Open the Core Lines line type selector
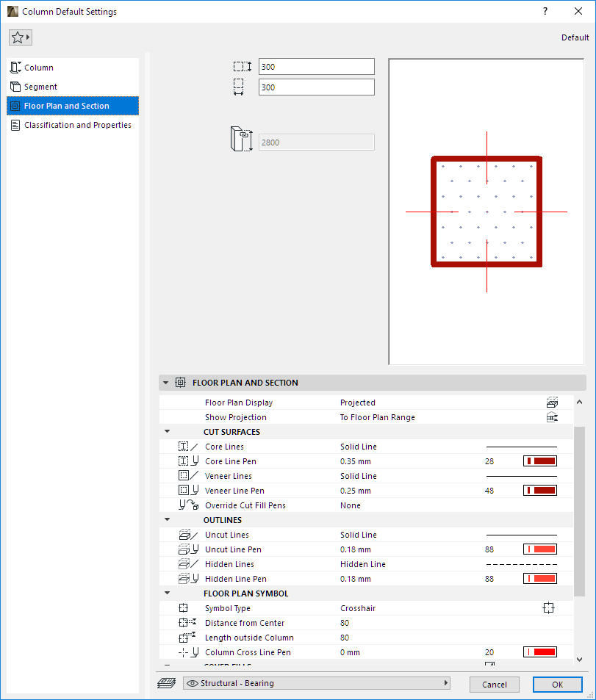 (x=521, y=447)
